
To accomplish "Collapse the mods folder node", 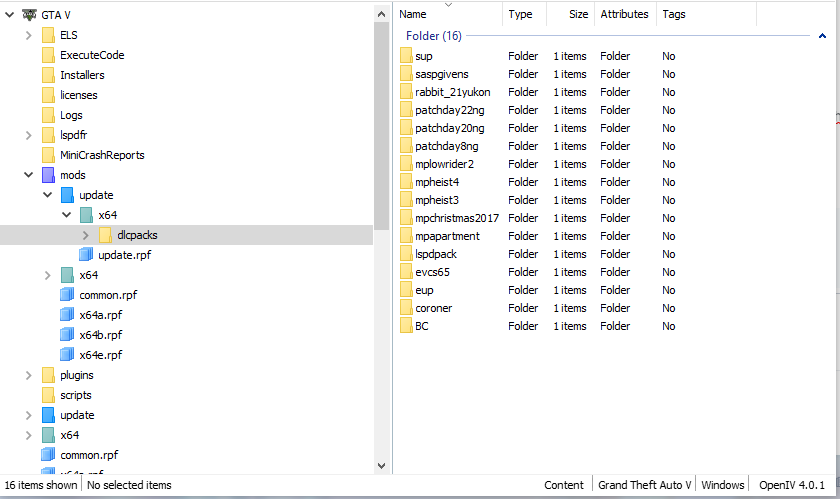I will (x=29, y=175).
